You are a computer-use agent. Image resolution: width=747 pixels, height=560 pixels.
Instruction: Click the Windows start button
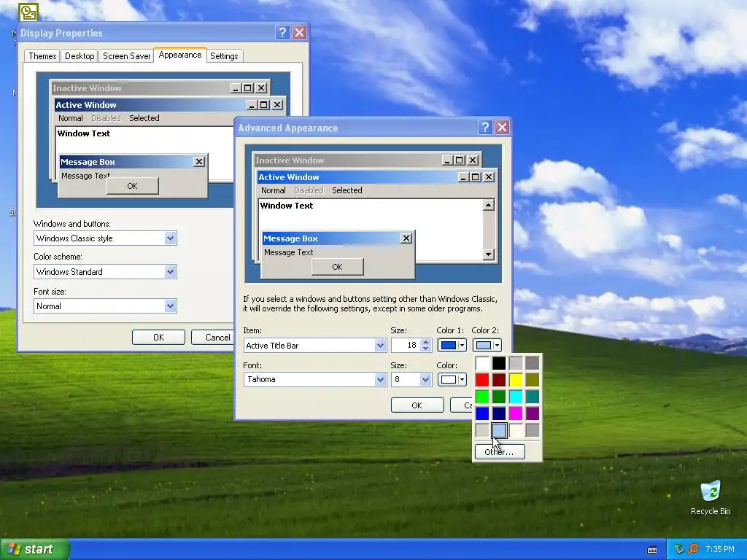(x=34, y=549)
